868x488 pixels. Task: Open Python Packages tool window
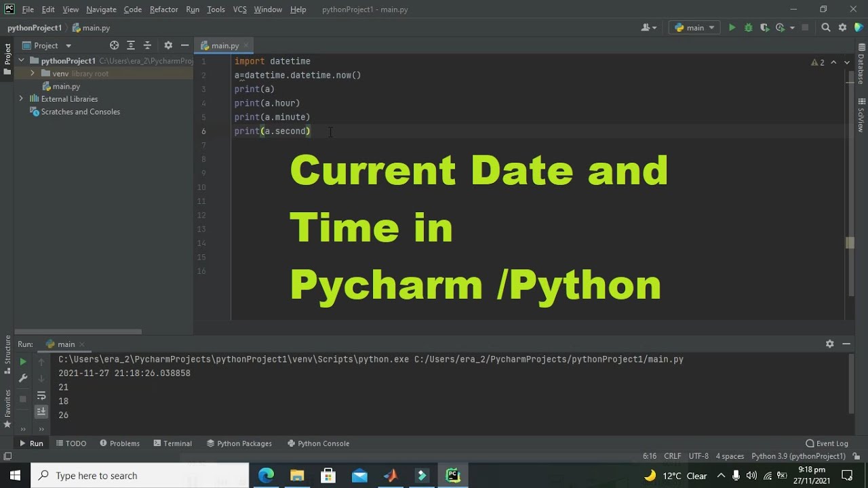point(239,443)
